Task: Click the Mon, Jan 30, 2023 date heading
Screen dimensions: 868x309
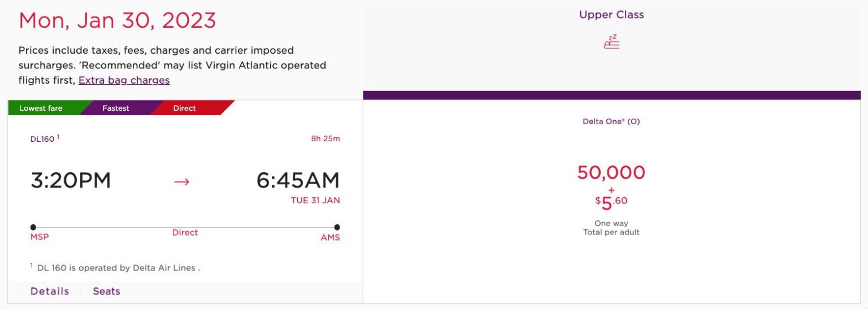Action: coord(118,21)
